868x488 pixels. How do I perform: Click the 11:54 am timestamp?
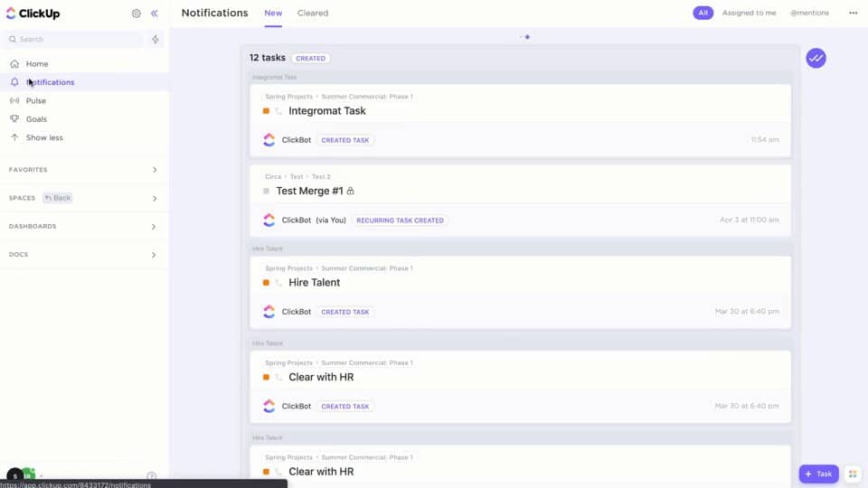[765, 140]
